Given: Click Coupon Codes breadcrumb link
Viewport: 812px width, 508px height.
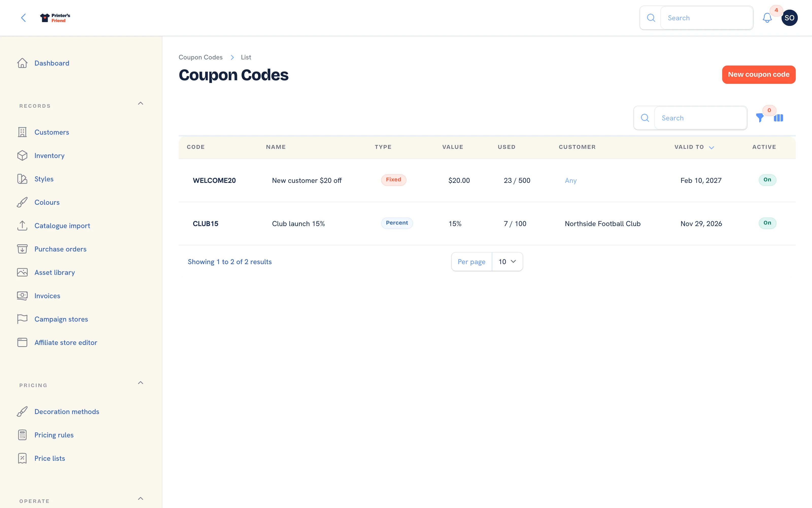Looking at the screenshot, I should pyautogui.click(x=200, y=57).
